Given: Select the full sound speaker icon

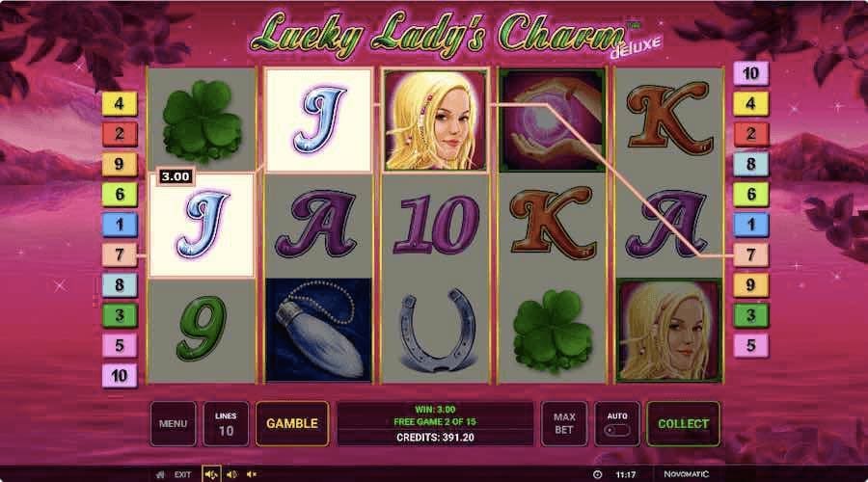Looking at the screenshot, I should [x=211, y=474].
